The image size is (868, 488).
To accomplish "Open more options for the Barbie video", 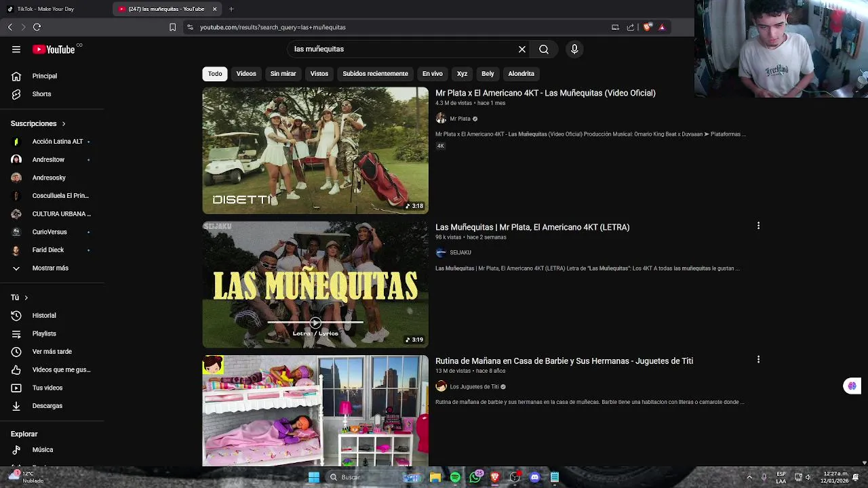I will click(758, 359).
